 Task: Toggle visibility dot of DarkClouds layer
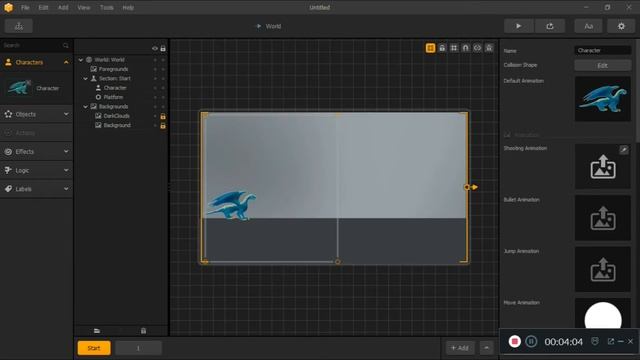tap(155, 116)
